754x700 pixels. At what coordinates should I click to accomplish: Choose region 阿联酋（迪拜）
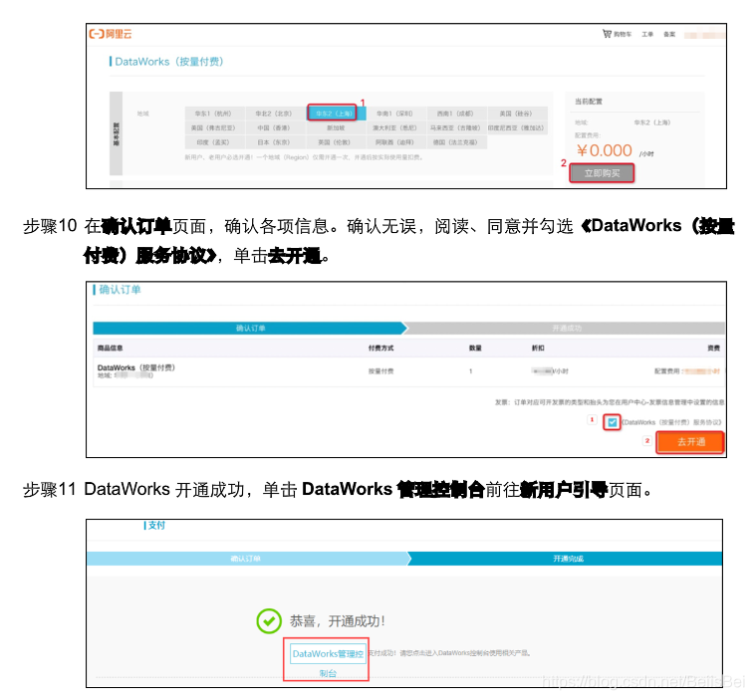click(395, 142)
